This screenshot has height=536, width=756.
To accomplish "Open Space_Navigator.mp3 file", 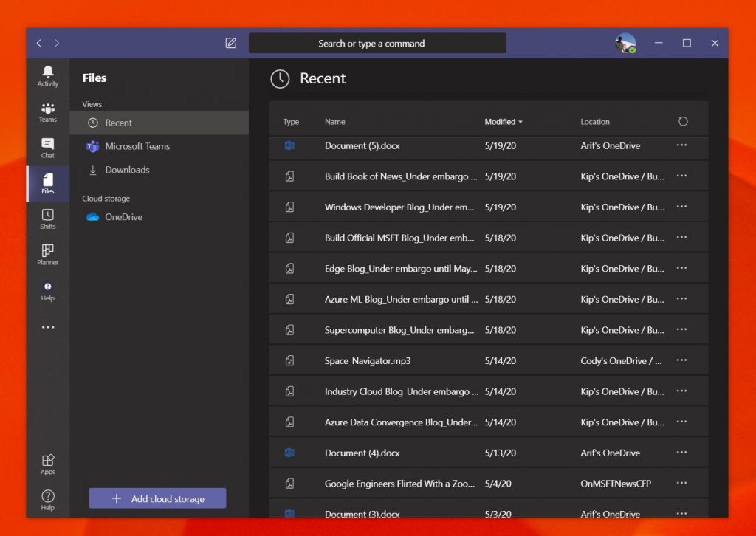I will click(368, 360).
